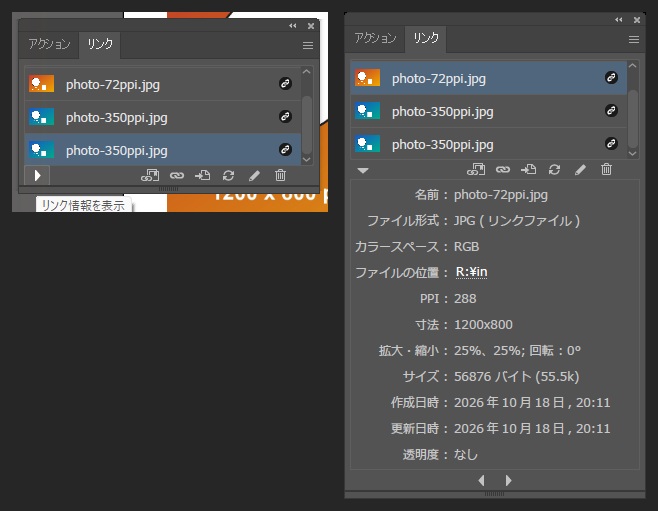This screenshot has height=511, width=658.
Task: Open the right panel hamburger menu
Action: click(634, 39)
